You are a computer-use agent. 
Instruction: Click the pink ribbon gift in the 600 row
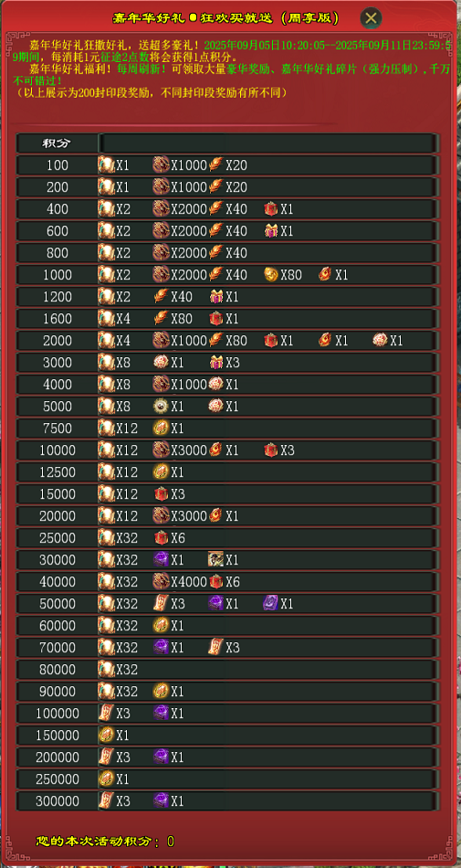[x=270, y=231]
